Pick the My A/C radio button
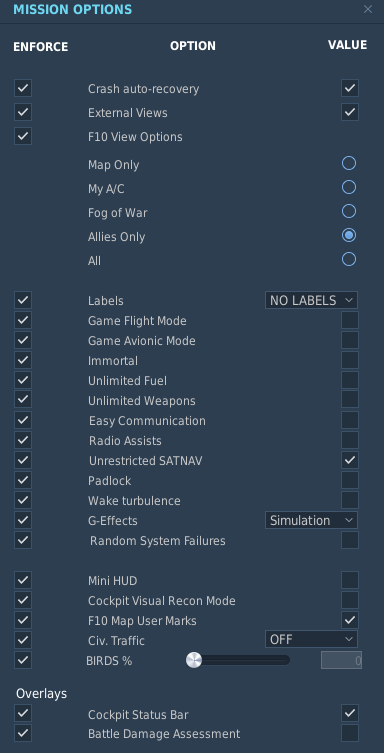Image resolution: width=384 pixels, height=753 pixels. click(x=349, y=187)
